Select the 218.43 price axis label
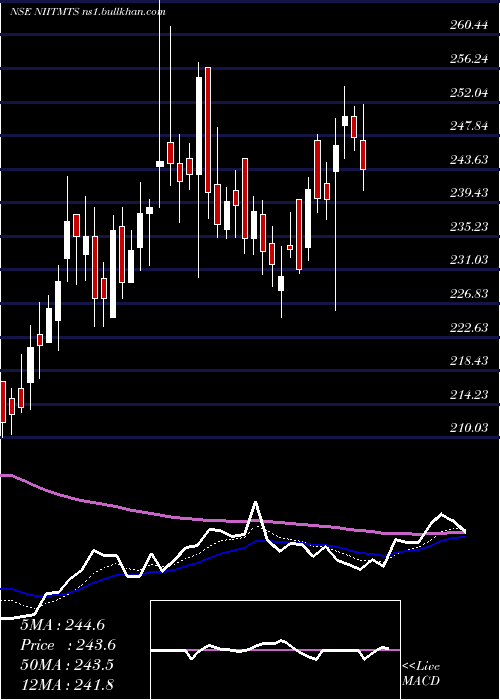 point(469,361)
